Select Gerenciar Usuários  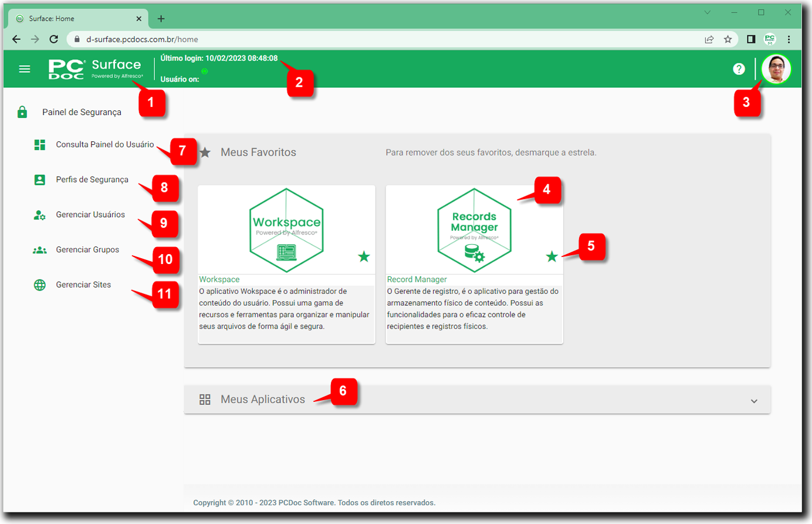coord(90,215)
